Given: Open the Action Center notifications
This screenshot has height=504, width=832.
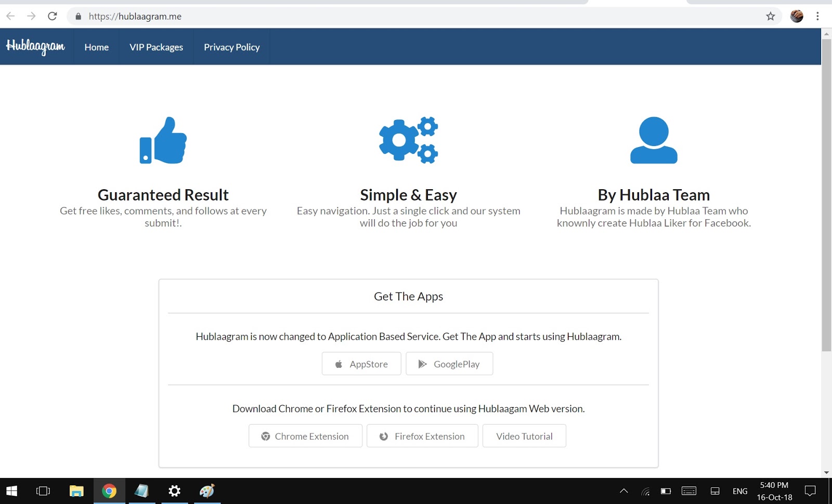Looking at the screenshot, I should pos(810,491).
